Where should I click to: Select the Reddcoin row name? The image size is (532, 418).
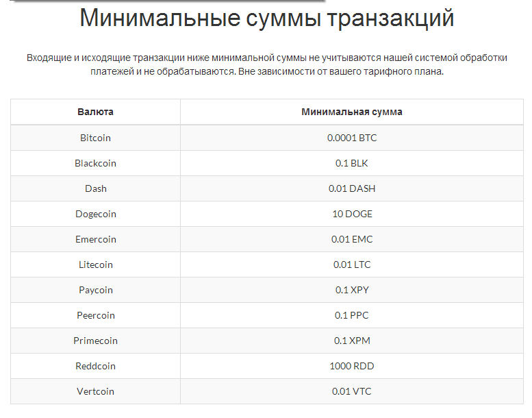pos(95,366)
